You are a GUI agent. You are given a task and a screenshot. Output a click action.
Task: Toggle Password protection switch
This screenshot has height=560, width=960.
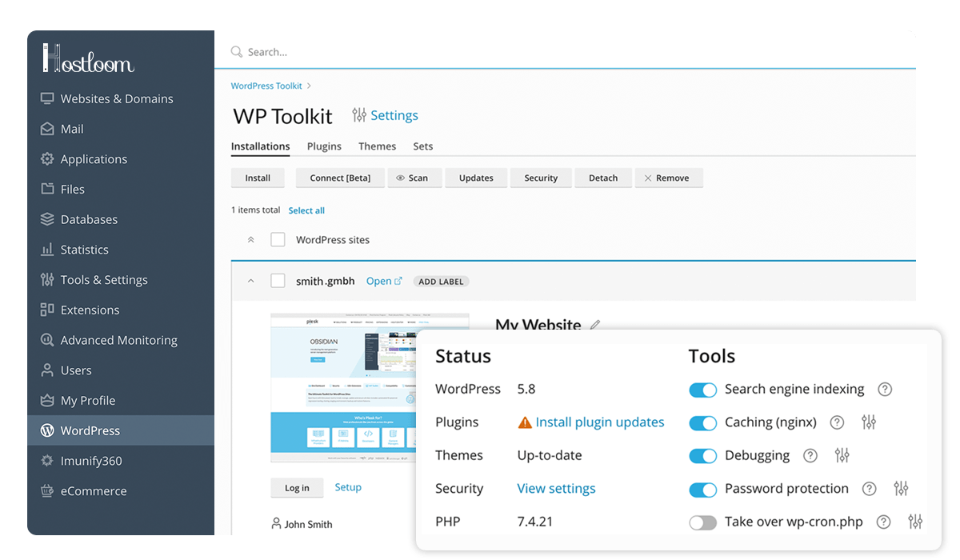coord(703,490)
